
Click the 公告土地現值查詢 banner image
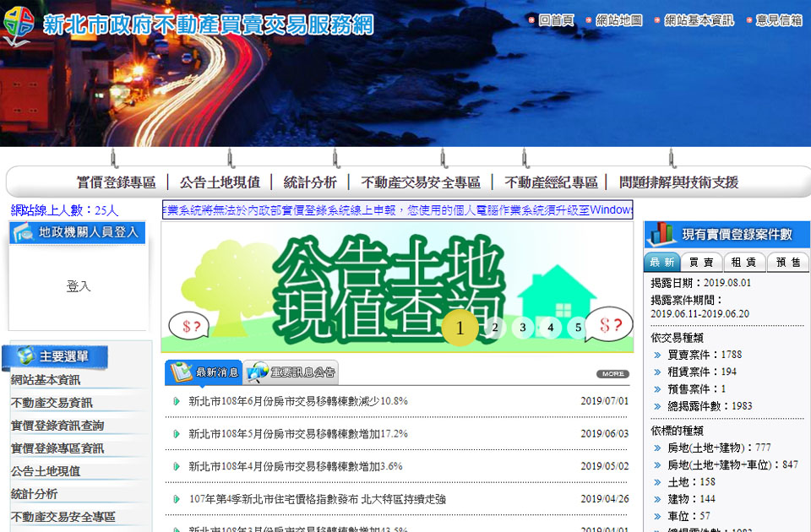click(397, 287)
